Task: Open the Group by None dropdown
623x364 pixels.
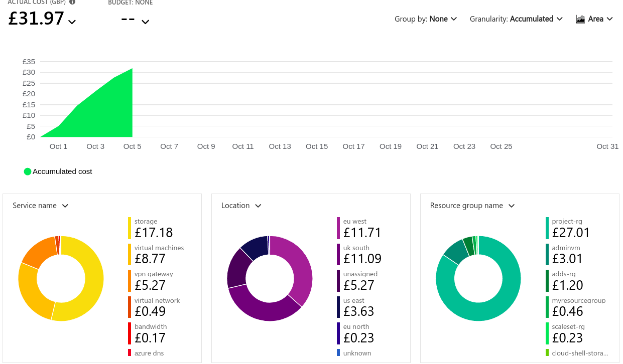Action: point(426,19)
